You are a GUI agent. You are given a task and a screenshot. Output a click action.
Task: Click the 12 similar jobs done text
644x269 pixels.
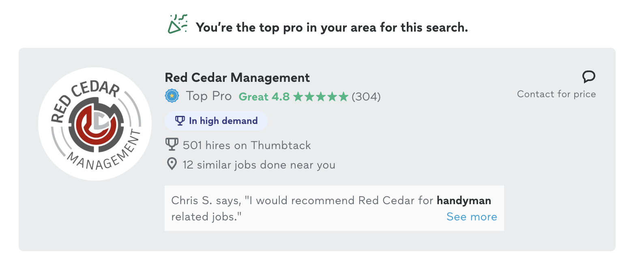coord(259,165)
